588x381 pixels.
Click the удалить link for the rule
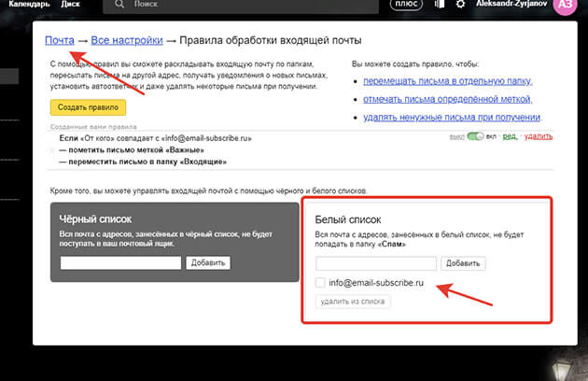539,136
